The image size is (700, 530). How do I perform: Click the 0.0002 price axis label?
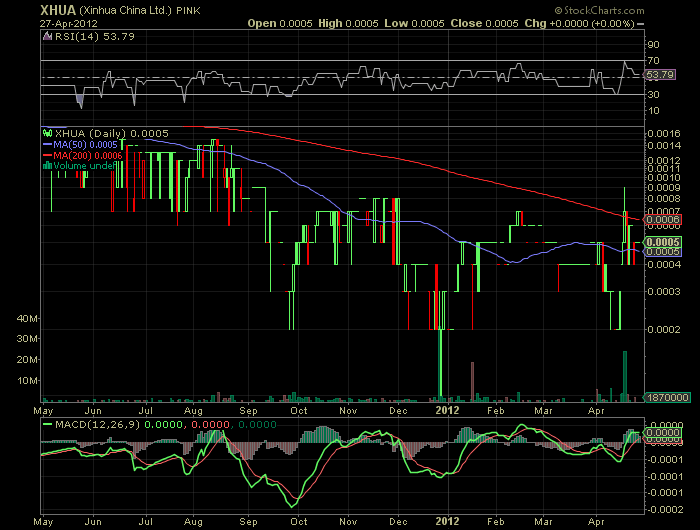(663, 330)
